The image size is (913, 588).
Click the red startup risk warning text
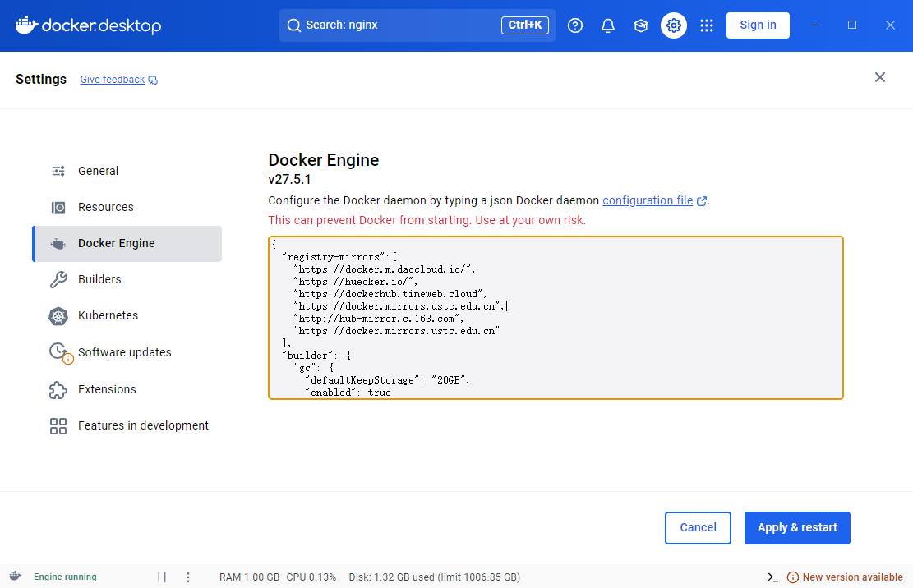point(427,220)
